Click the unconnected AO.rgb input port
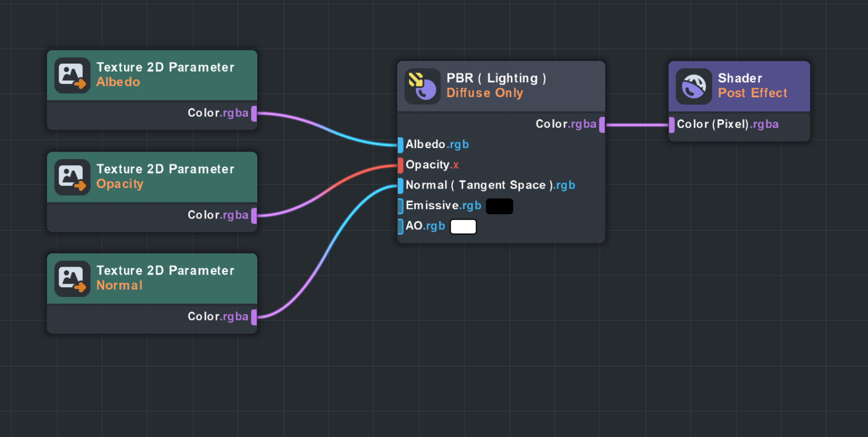Image resolution: width=868 pixels, height=437 pixels. pos(400,227)
